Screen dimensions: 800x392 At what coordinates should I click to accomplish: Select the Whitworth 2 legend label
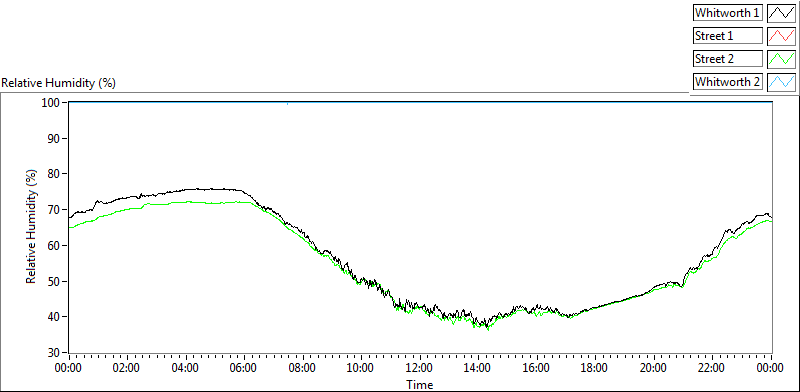point(728,82)
